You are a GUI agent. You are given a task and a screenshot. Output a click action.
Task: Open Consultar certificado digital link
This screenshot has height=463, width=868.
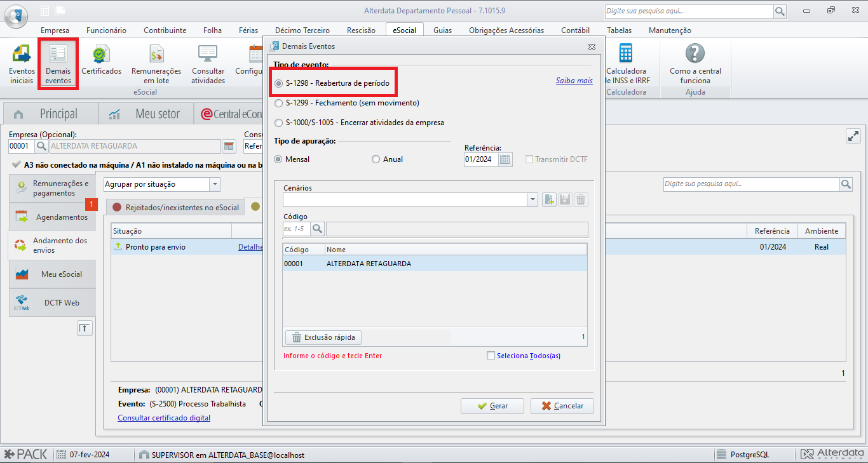(x=164, y=418)
